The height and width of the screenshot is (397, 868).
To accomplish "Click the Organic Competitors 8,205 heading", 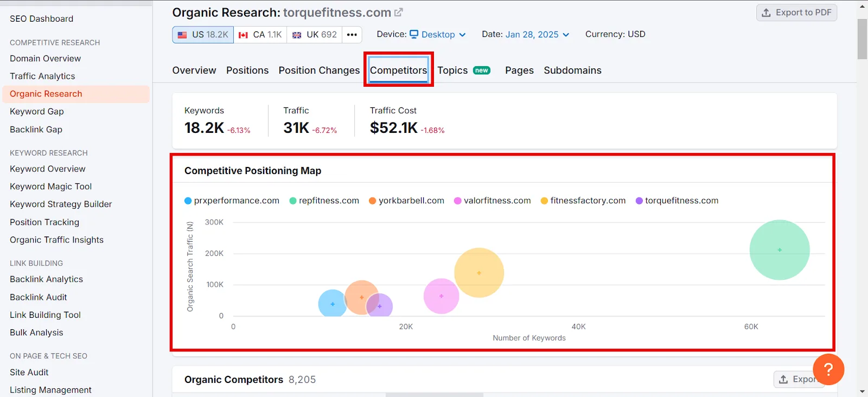I will (250, 380).
